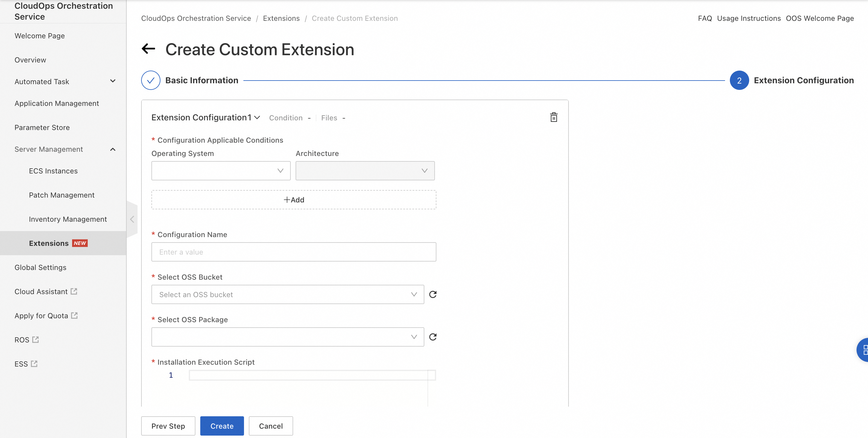Viewport: 868px width, 438px height.
Task: Open the Select OSS Bucket dropdown
Action: click(x=287, y=294)
